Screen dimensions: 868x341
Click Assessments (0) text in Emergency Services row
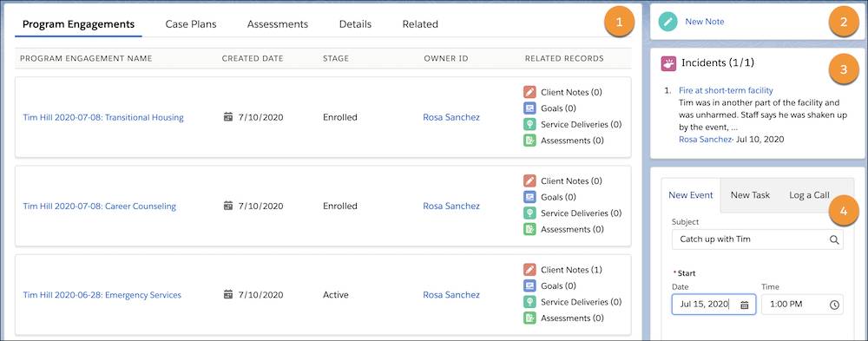(572, 318)
